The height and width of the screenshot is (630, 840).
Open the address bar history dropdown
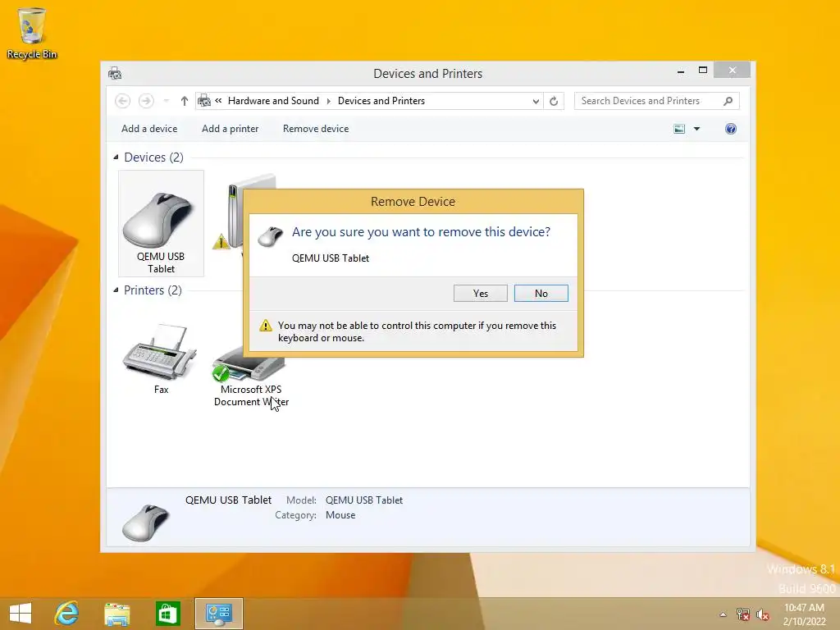pos(536,101)
